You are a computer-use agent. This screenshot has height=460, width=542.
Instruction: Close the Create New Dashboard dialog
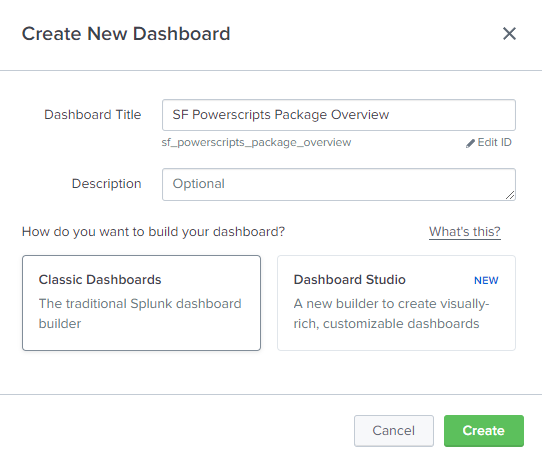click(x=509, y=34)
